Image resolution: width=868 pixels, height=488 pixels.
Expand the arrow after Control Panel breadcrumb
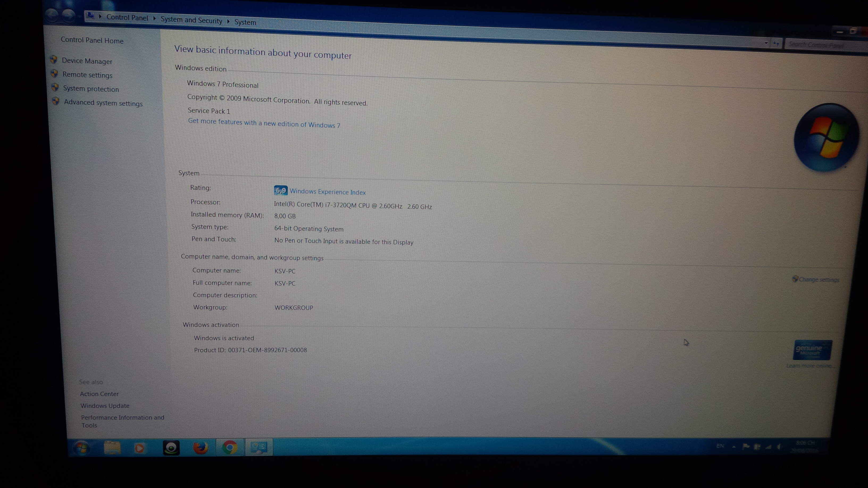154,18
